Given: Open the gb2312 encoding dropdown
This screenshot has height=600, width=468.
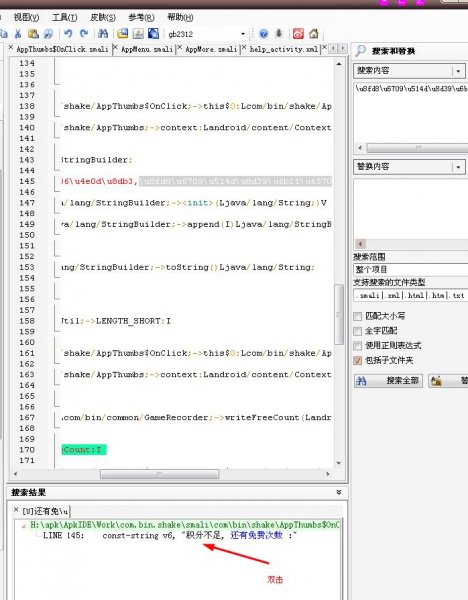Looking at the screenshot, I should pyautogui.click(x=243, y=34).
